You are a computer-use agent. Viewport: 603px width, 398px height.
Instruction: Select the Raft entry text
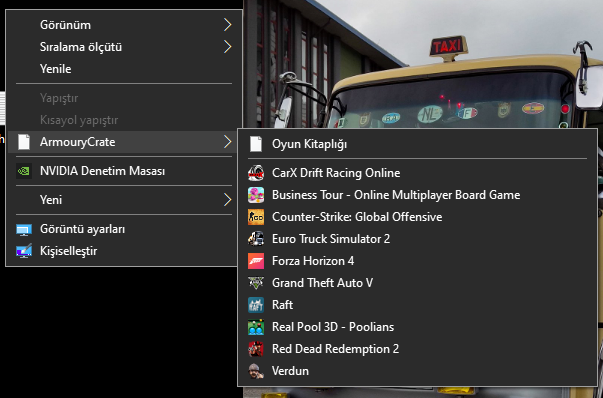point(282,305)
